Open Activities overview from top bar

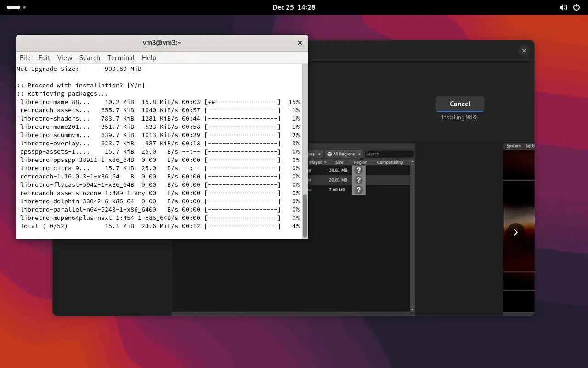16,7
